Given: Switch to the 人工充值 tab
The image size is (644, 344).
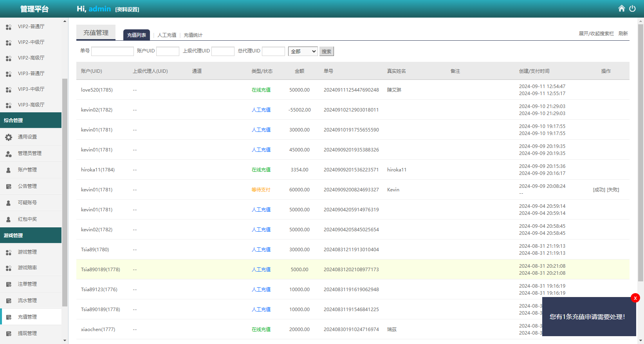Looking at the screenshot, I should click(167, 35).
